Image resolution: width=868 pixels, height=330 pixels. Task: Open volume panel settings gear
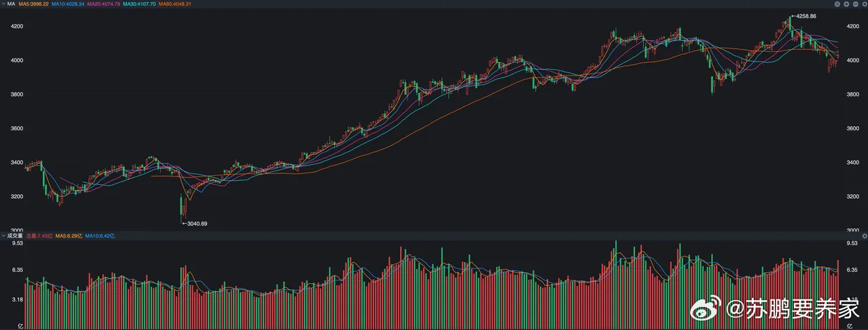tap(865, 236)
